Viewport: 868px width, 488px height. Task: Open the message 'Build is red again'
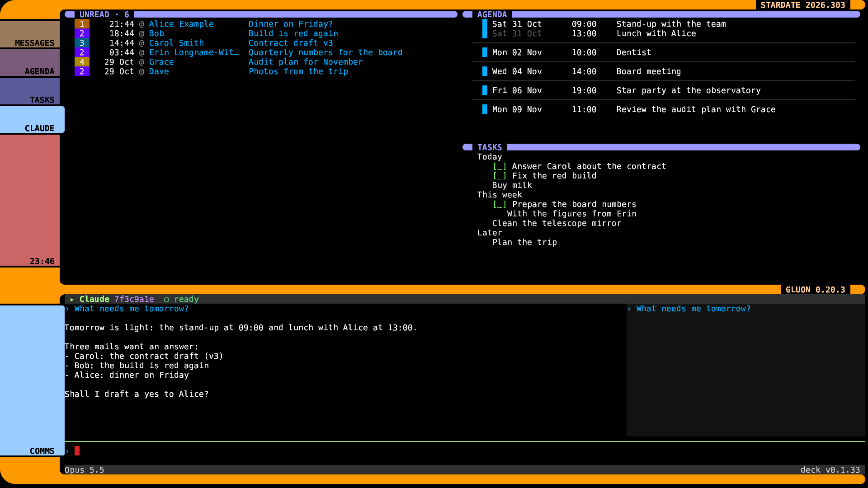pos(293,33)
